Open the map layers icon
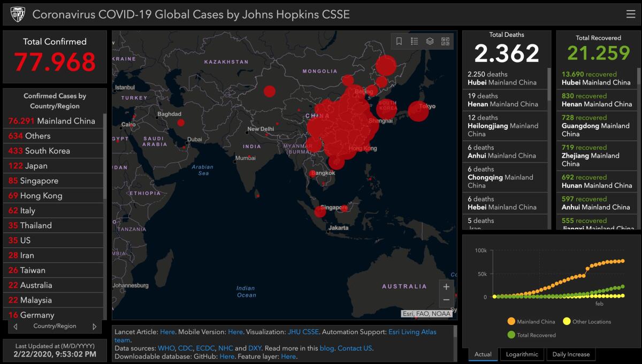This screenshot has height=364, width=642. [x=429, y=41]
